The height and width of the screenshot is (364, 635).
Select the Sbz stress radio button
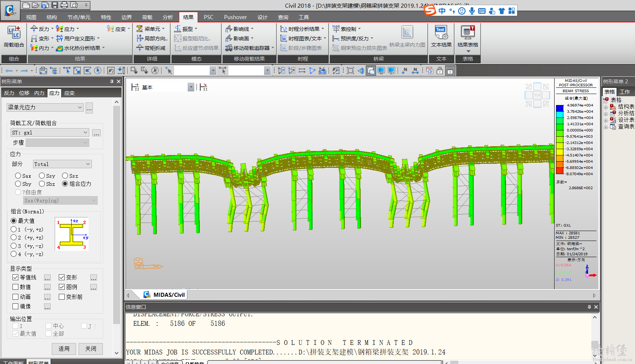(42, 184)
